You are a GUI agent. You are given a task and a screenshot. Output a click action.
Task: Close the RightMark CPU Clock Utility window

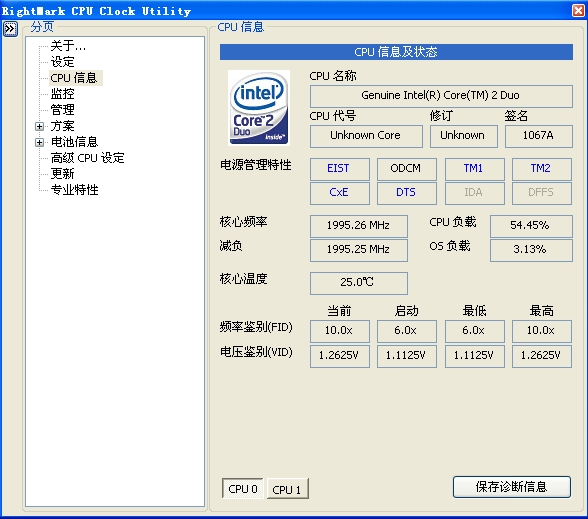[x=578, y=10]
